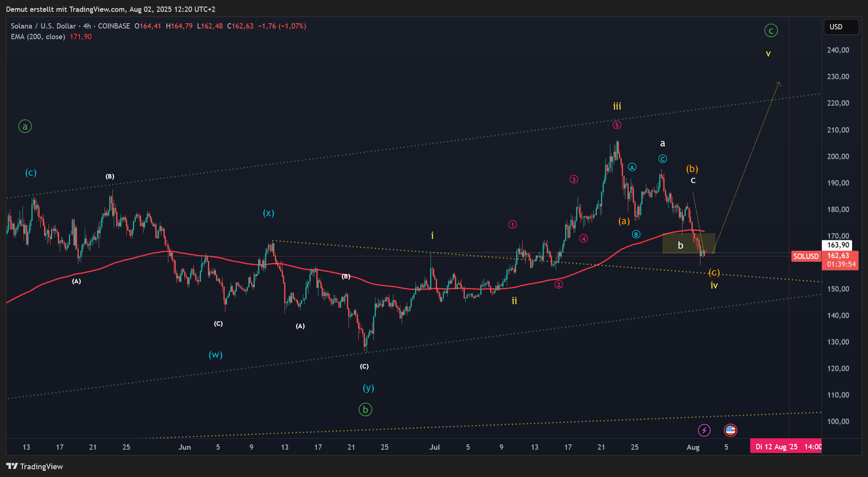The height and width of the screenshot is (477, 868).
Task: Click the pink circled 3 wave marker
Action: (574, 179)
